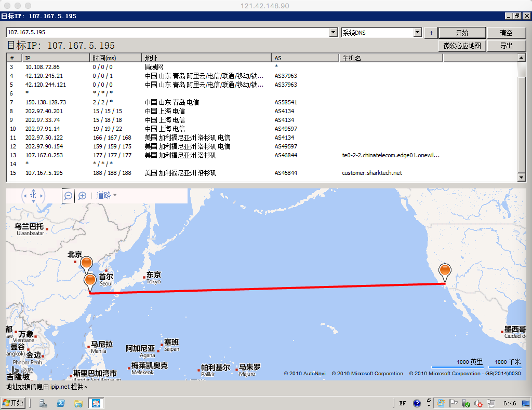Sort table by 主机名 column header
This screenshot has width=532, height=410.
coord(391,58)
